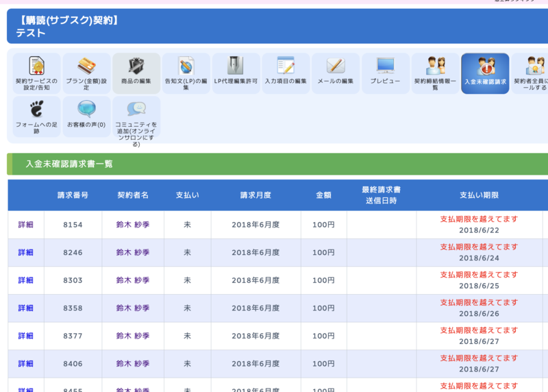Click due date 2018/6/22
548x392 pixels.
[x=479, y=230]
